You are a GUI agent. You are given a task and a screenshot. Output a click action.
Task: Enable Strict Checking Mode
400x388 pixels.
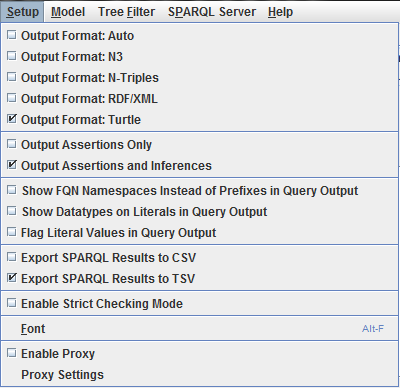[x=199, y=303]
